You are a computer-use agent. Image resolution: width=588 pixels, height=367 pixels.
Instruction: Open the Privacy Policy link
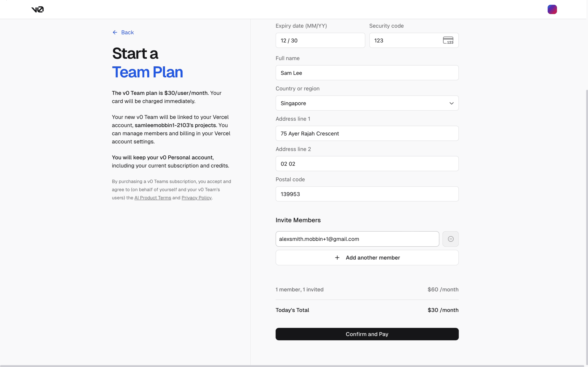196,198
